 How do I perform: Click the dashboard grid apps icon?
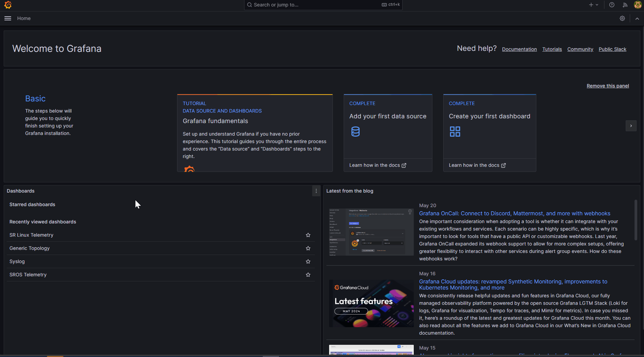pyautogui.click(x=455, y=132)
